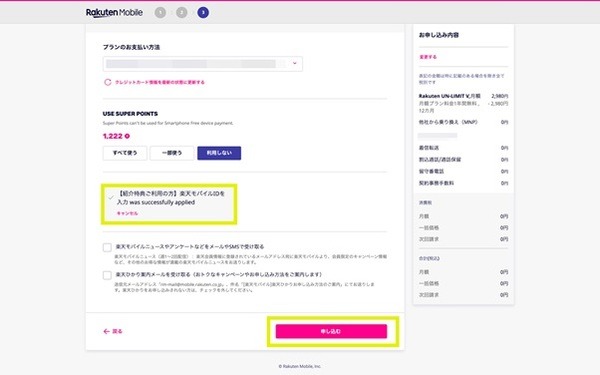The height and width of the screenshot is (375, 600).
Task: Click the referral applied checkmark icon
Action: (x=111, y=198)
